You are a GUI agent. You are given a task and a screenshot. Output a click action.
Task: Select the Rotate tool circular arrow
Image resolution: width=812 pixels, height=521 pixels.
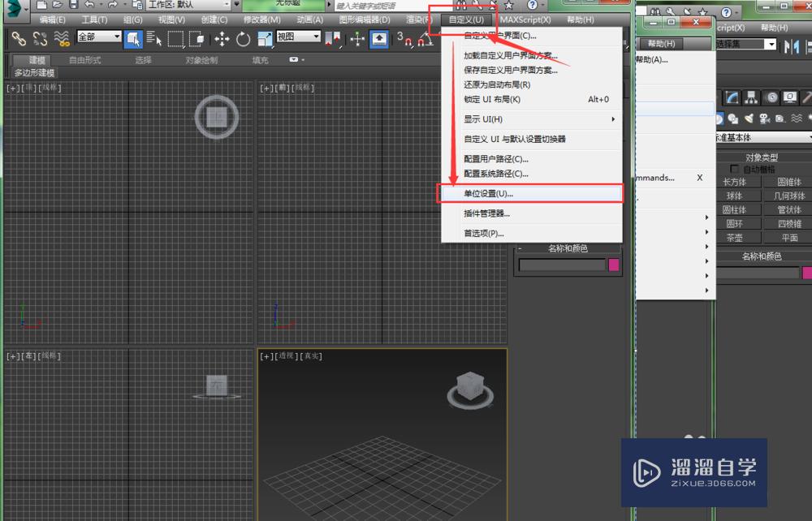[x=243, y=39]
